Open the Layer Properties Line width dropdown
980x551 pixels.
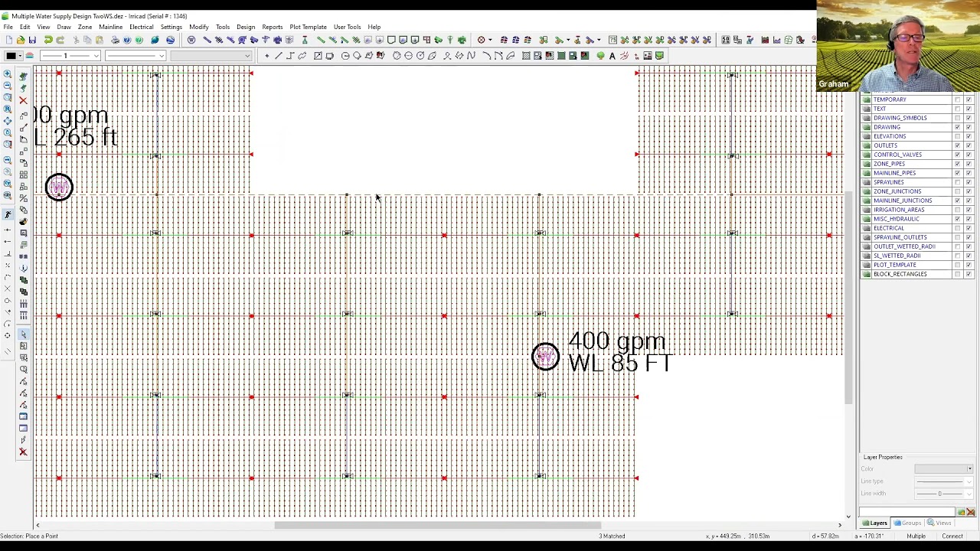(x=943, y=494)
